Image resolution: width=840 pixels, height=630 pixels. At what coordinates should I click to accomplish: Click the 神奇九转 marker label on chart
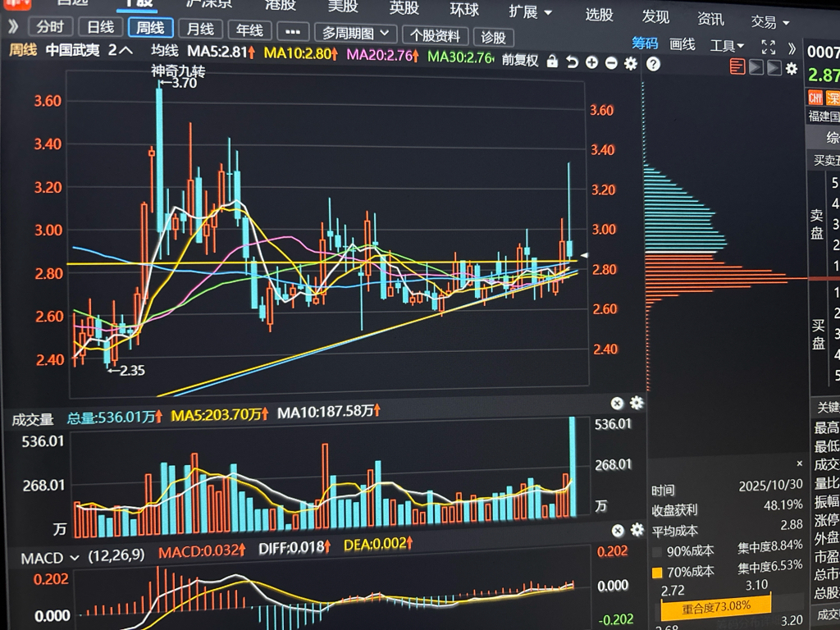coord(178,71)
